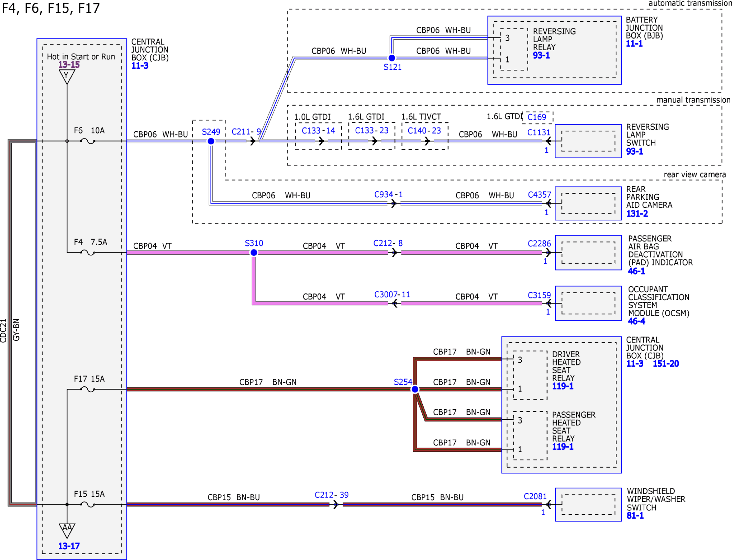Open the 13-15 page reference link
732x560 pixels.
pyautogui.click(x=69, y=65)
